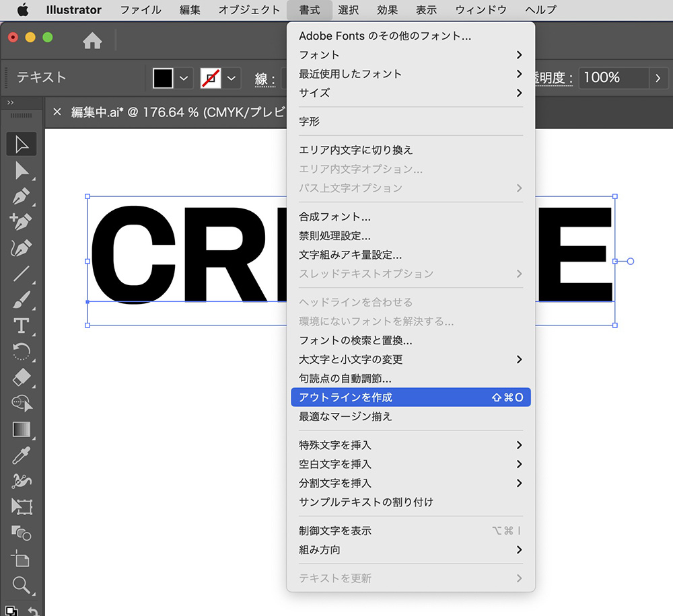Open the ヘルプ menu
This screenshot has width=673, height=616.
[541, 10]
